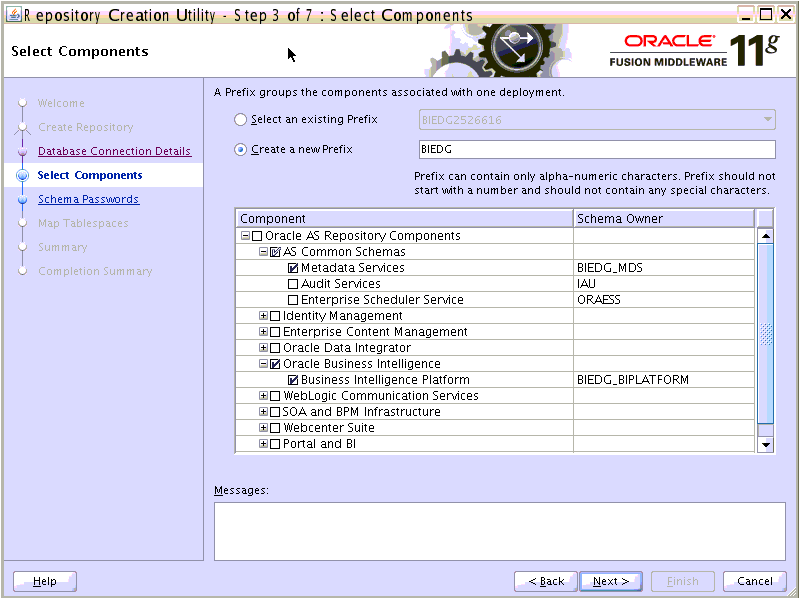799x598 pixels.
Task: Check the Oracle Data Integrator checkbox
Action: coord(275,348)
